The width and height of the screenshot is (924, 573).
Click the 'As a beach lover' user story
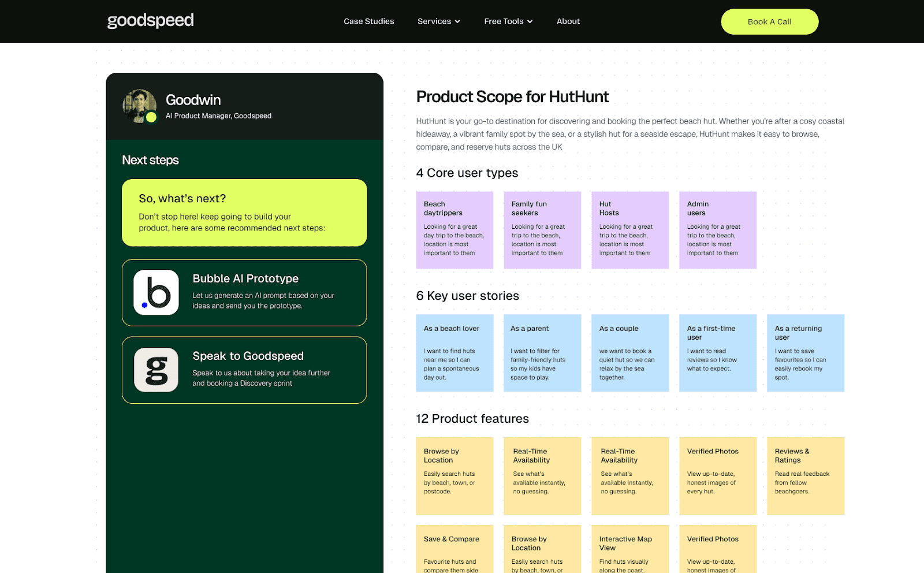tap(454, 353)
